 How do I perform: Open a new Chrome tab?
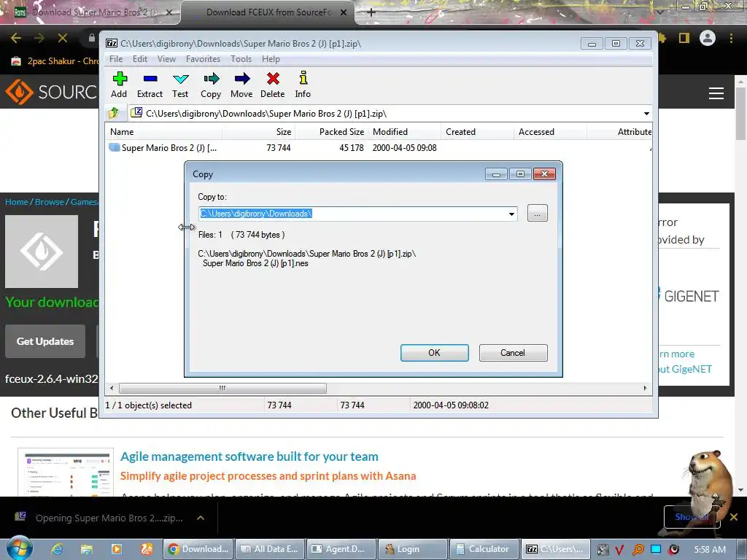pos(371,12)
